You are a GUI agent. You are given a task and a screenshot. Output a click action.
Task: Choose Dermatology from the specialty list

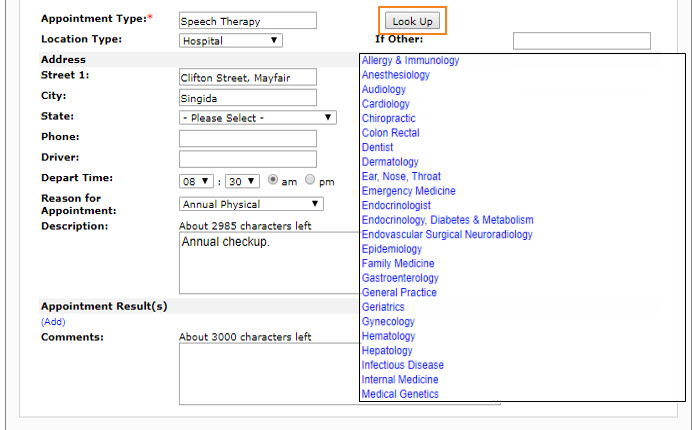[x=390, y=162]
